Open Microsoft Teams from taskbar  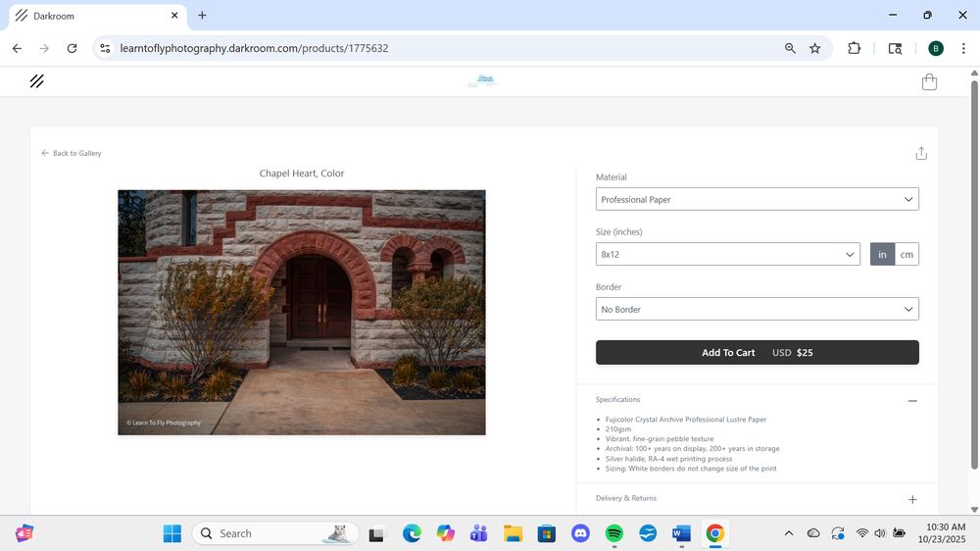pyautogui.click(x=479, y=533)
